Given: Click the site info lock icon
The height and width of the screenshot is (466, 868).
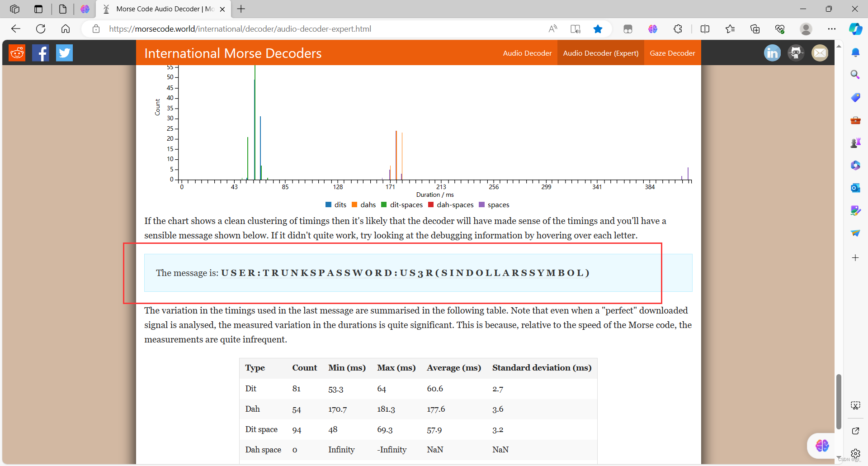Looking at the screenshot, I should tap(96, 29).
